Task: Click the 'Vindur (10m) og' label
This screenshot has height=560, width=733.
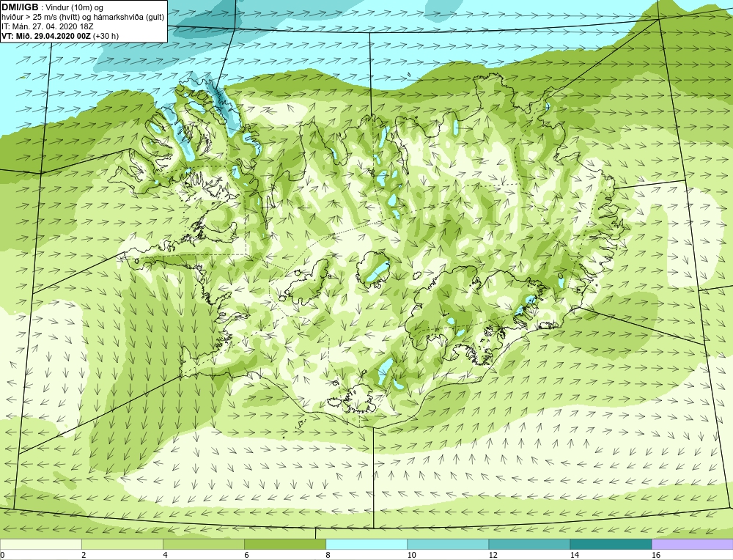Action: click(75, 7)
